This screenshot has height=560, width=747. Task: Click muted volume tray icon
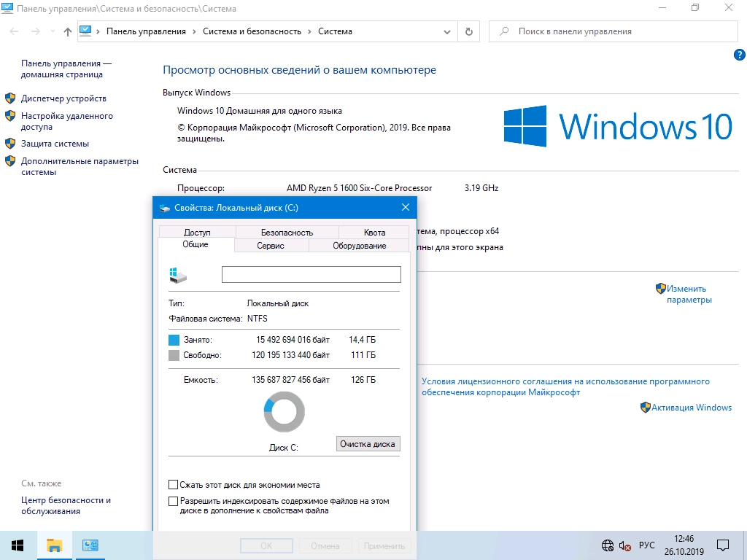click(x=625, y=545)
